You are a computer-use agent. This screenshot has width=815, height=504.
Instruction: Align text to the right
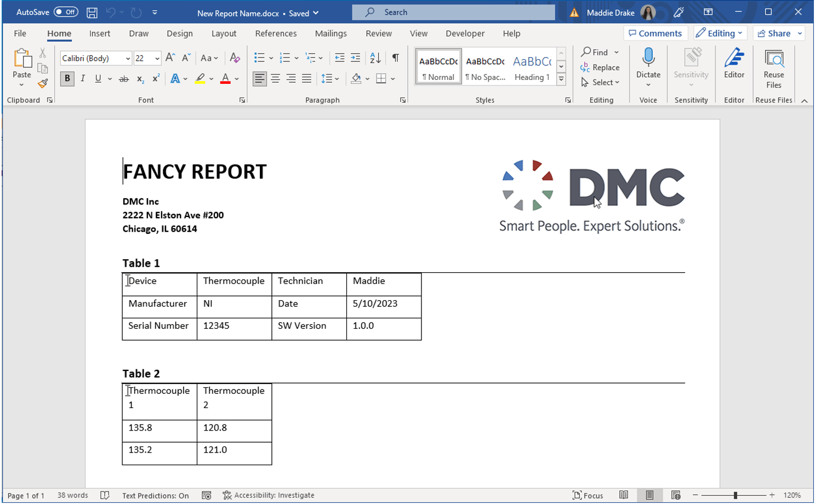(x=291, y=79)
